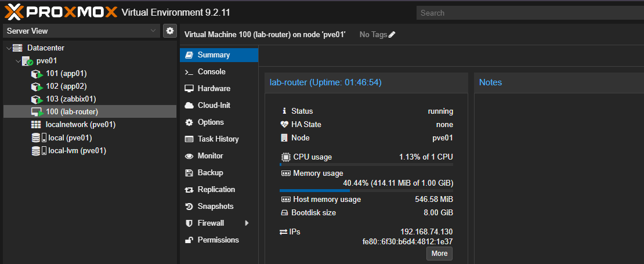Open the Summary tab
The image size is (644, 264).
pos(219,55)
